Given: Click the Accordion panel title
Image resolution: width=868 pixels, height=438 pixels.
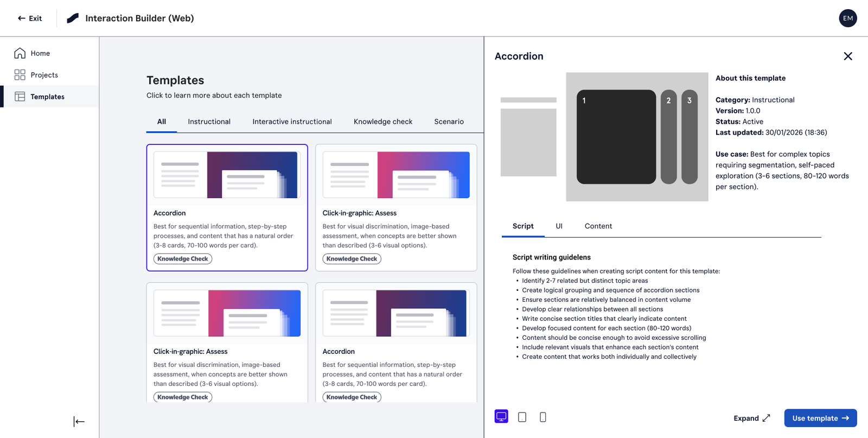Looking at the screenshot, I should (x=519, y=56).
